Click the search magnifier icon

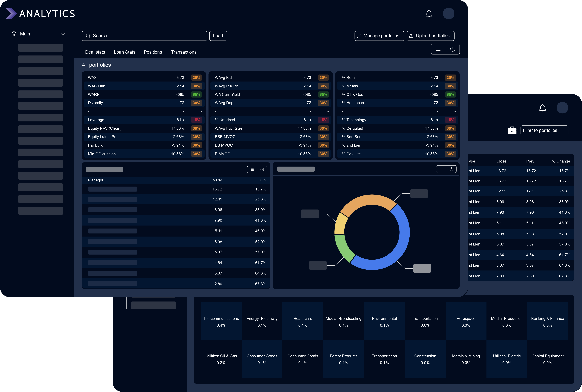(x=88, y=36)
